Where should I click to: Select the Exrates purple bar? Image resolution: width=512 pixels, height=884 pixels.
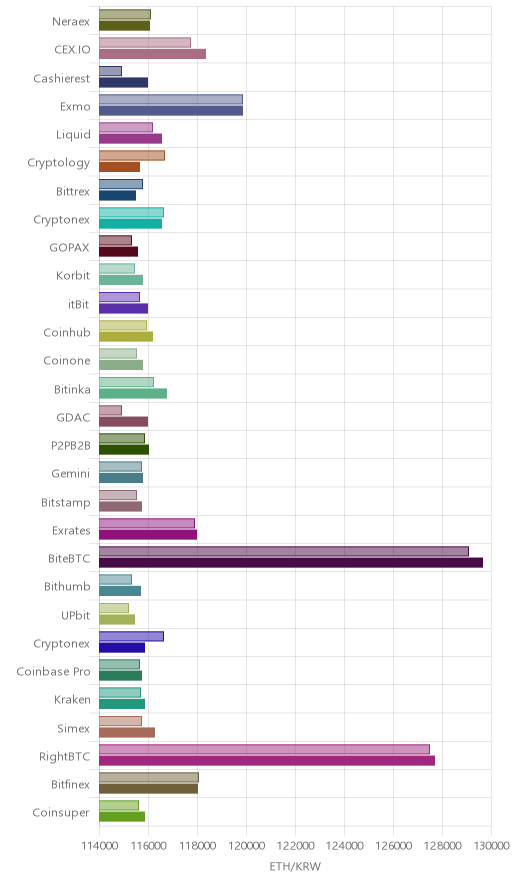click(148, 534)
